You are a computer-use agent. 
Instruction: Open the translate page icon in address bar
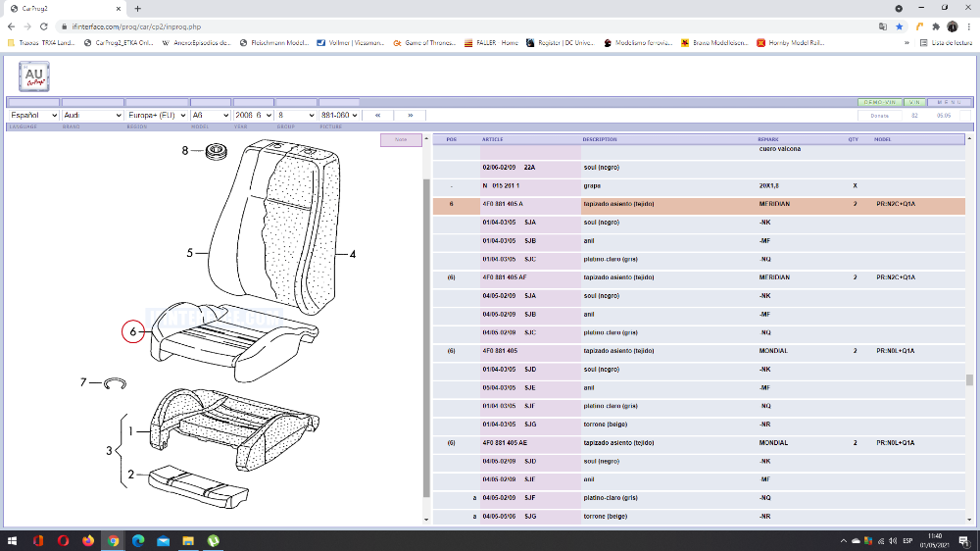883,26
